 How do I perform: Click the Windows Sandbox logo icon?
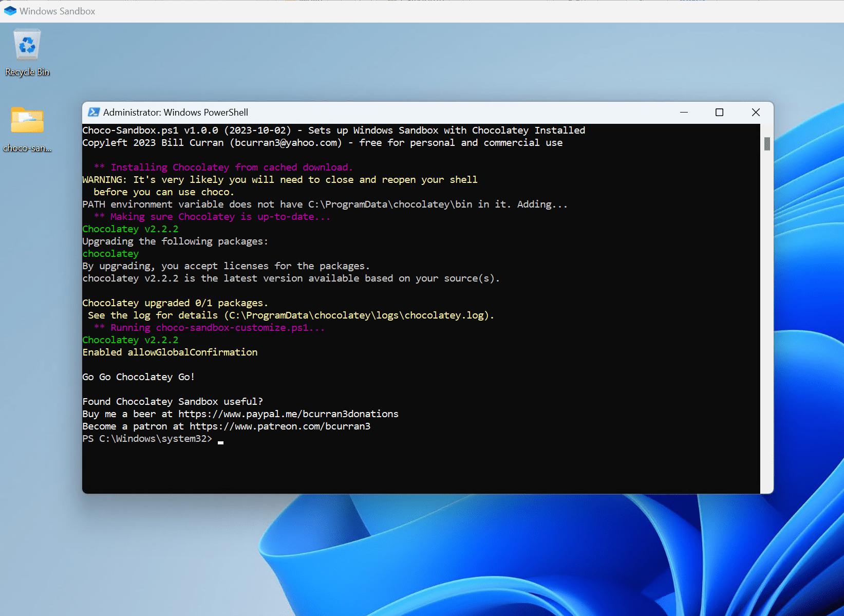(x=10, y=11)
